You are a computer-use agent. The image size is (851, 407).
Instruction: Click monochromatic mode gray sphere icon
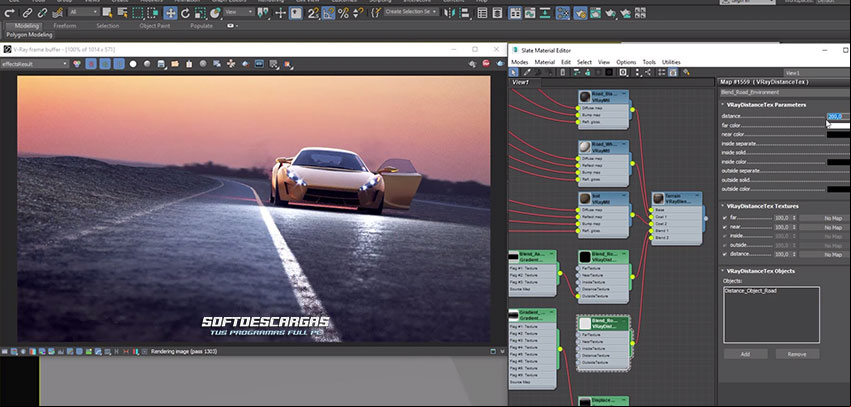(147, 64)
